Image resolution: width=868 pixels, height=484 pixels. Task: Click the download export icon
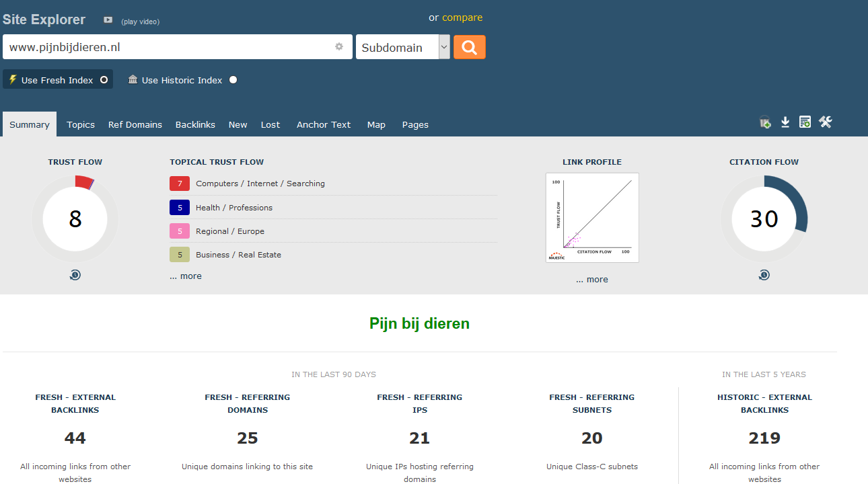(785, 122)
